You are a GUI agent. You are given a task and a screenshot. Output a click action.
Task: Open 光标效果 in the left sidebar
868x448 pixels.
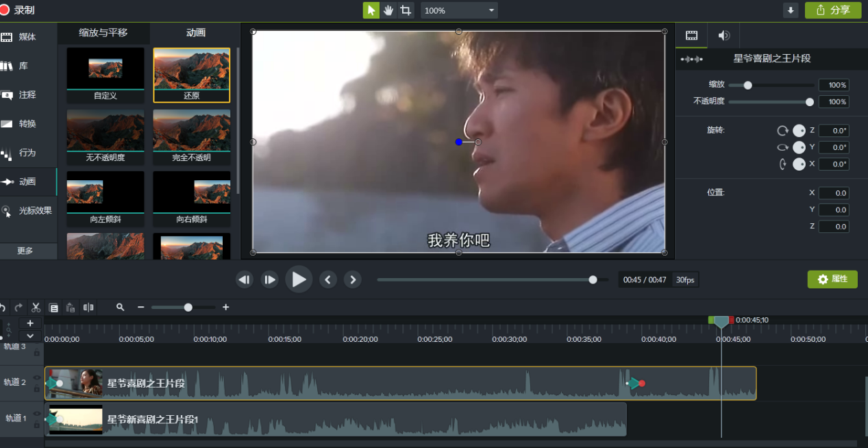click(28, 211)
